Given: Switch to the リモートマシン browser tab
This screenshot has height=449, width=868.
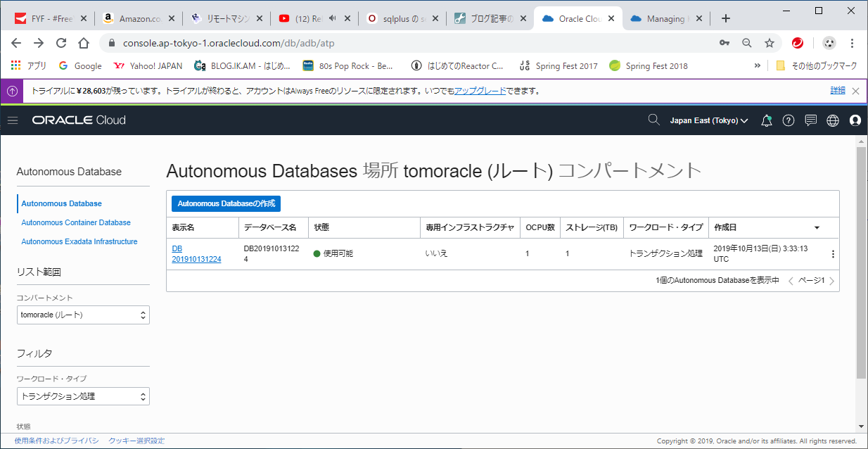Looking at the screenshot, I should coord(226,18).
